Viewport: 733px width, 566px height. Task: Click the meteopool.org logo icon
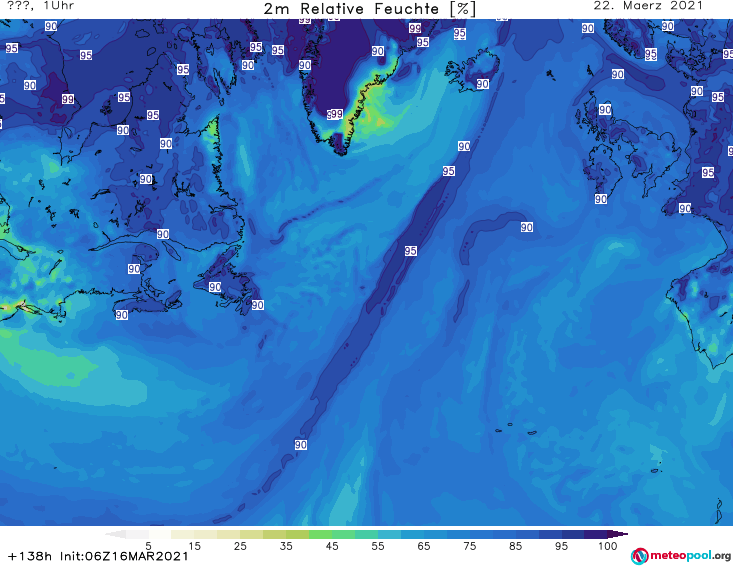pos(640,556)
